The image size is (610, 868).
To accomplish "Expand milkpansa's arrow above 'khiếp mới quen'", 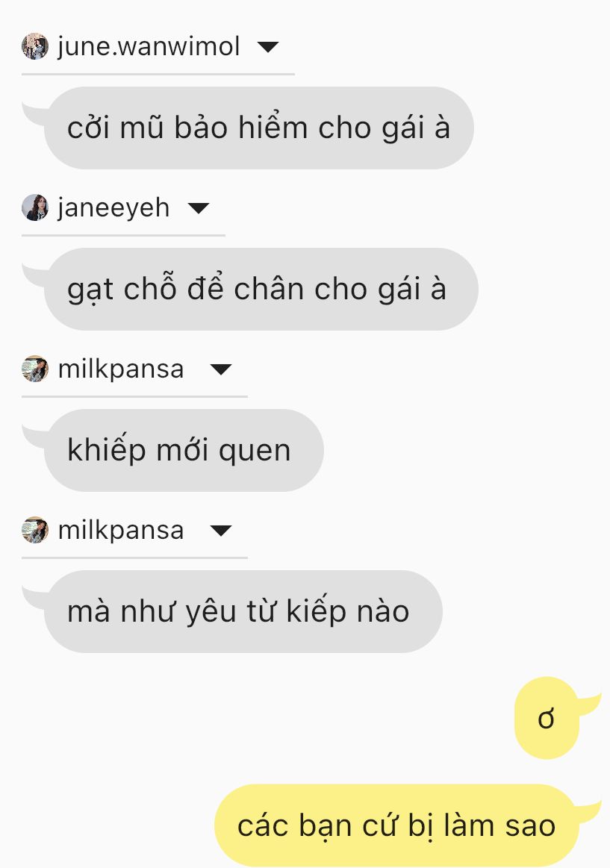I will coord(221,369).
